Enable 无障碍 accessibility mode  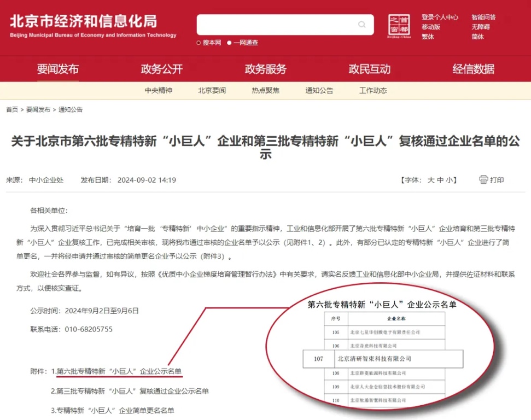coord(481,27)
